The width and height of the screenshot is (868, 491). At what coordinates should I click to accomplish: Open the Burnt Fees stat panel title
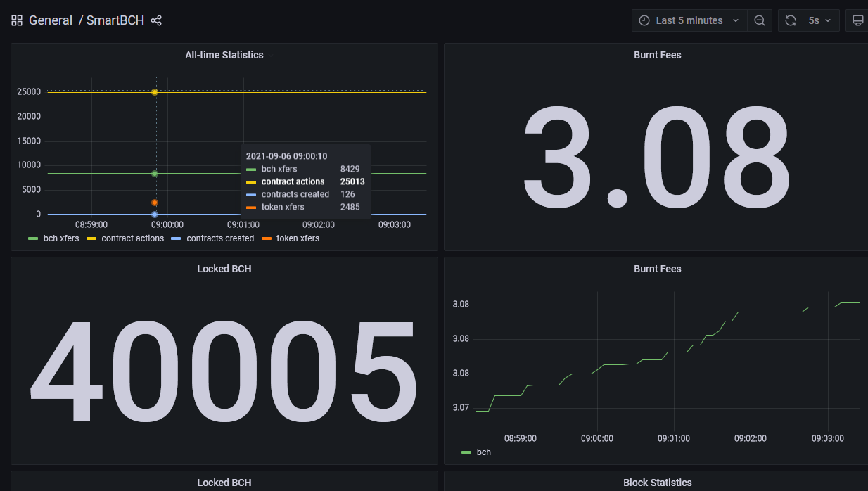click(657, 55)
